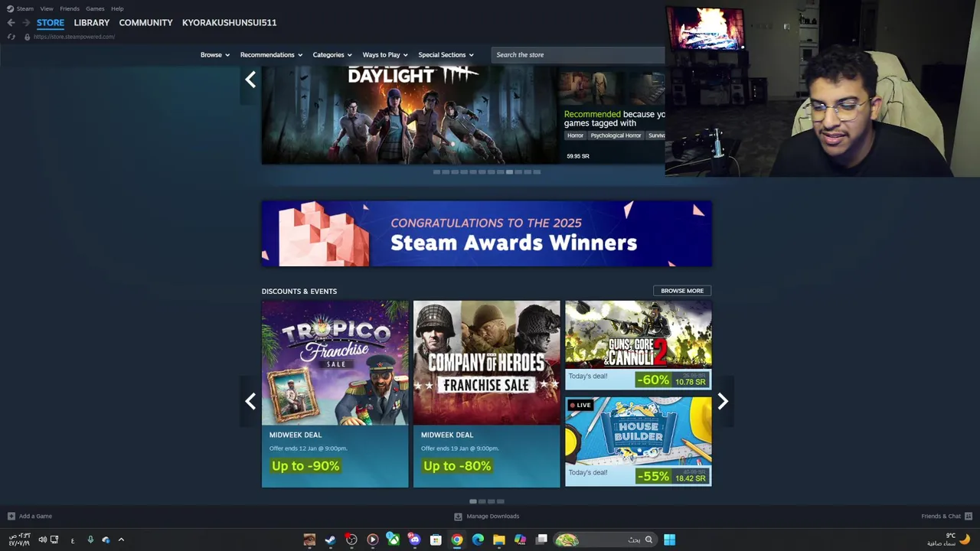Screen dimensions: 980x551
Task: Go back with the Steam back arrow
Action: point(11,23)
